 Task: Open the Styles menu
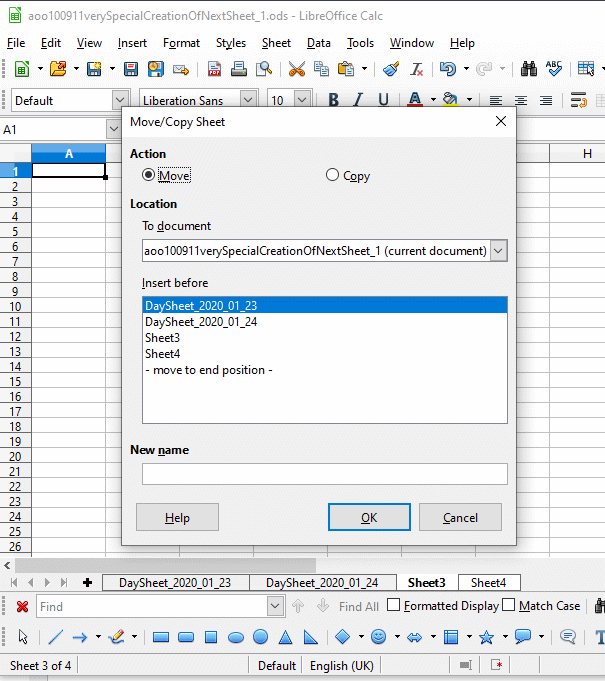pos(230,43)
